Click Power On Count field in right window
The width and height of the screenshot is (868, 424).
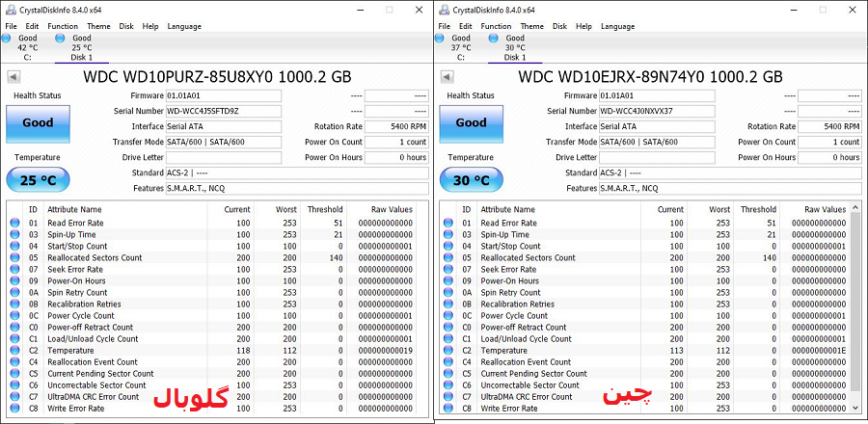pos(829,142)
